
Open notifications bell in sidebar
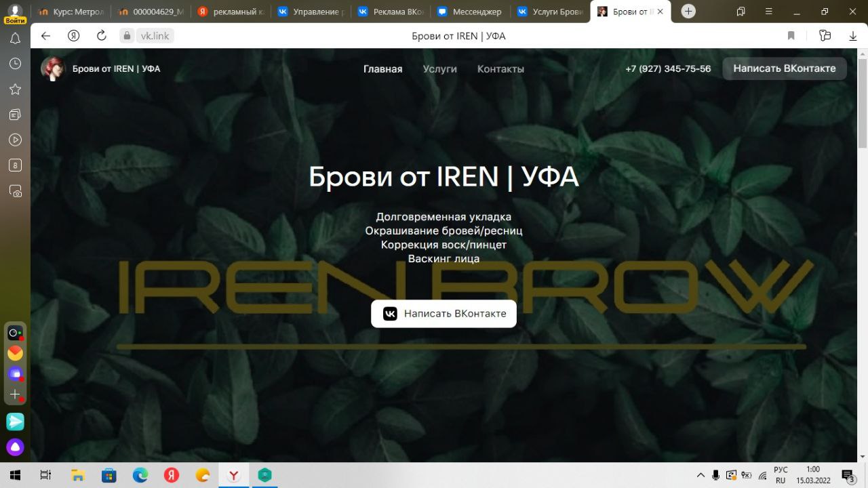pyautogui.click(x=15, y=39)
